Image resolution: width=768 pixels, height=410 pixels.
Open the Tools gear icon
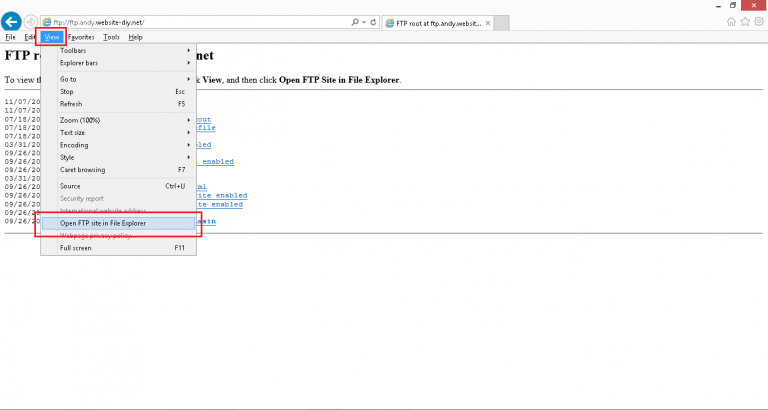click(759, 22)
